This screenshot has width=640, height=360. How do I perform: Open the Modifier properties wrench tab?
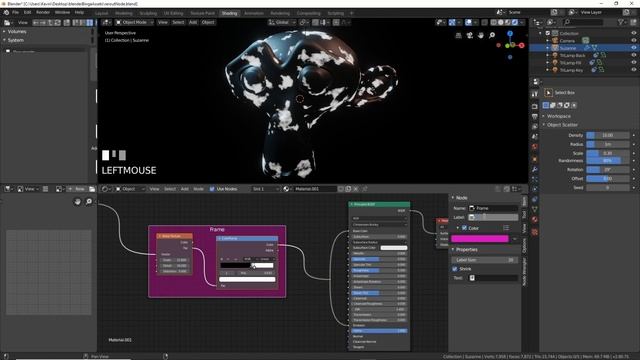coord(535,169)
